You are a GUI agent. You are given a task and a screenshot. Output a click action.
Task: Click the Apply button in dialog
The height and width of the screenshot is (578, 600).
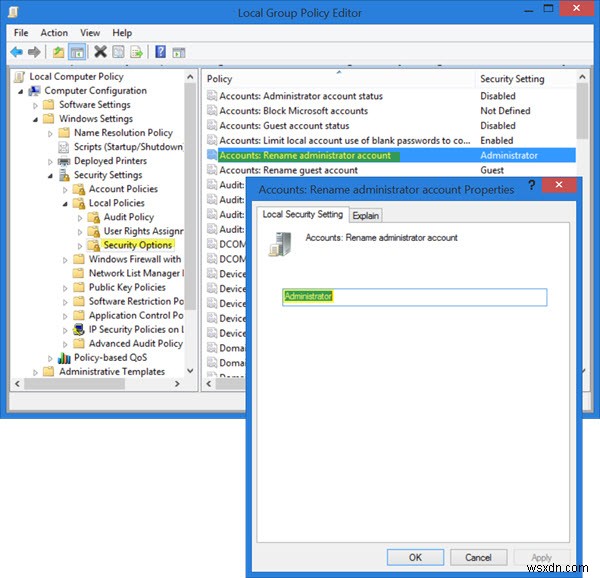pos(541,557)
